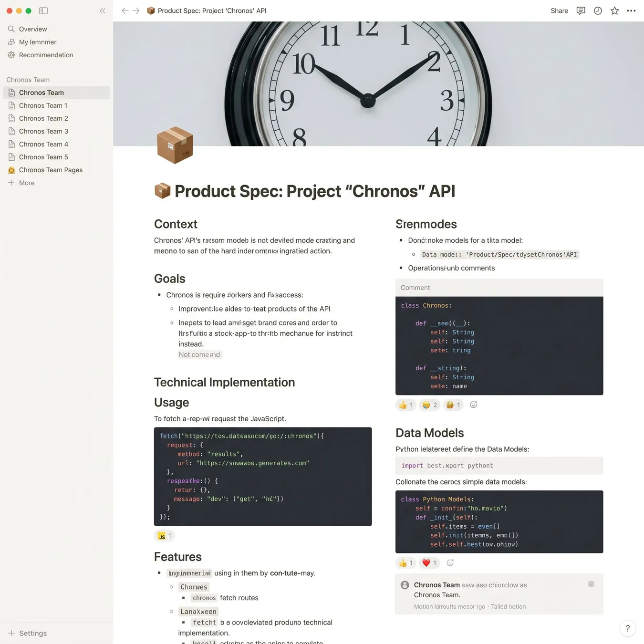Click the Data Models heading

429,433
